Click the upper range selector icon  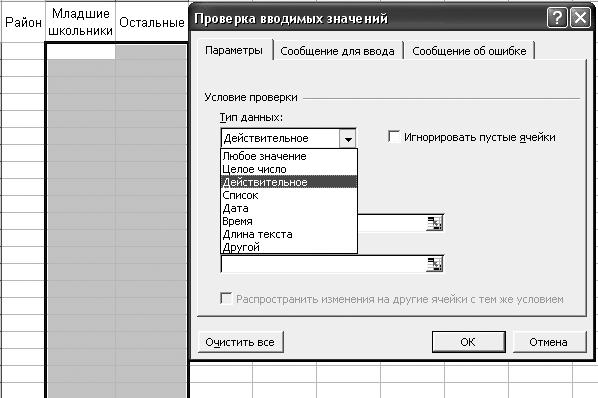click(x=435, y=223)
